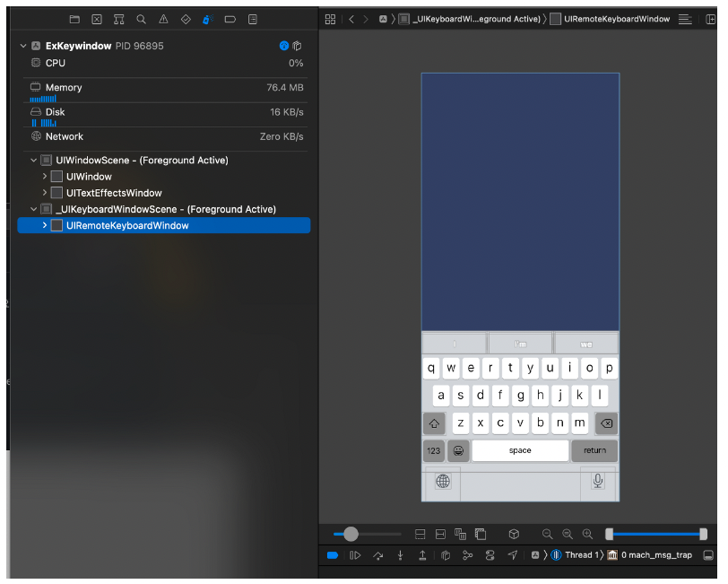Screen dimensions: 728x584
Task: Open the Symbol navigator
Action: (x=119, y=19)
